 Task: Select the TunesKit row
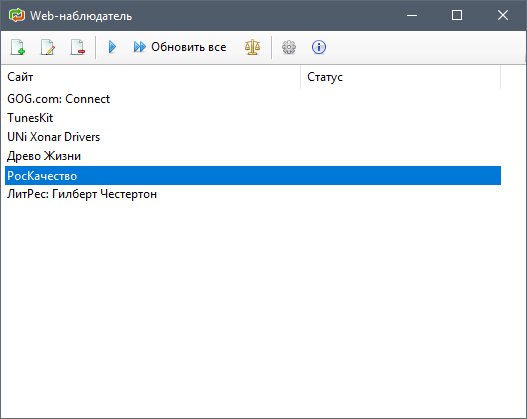[253, 118]
